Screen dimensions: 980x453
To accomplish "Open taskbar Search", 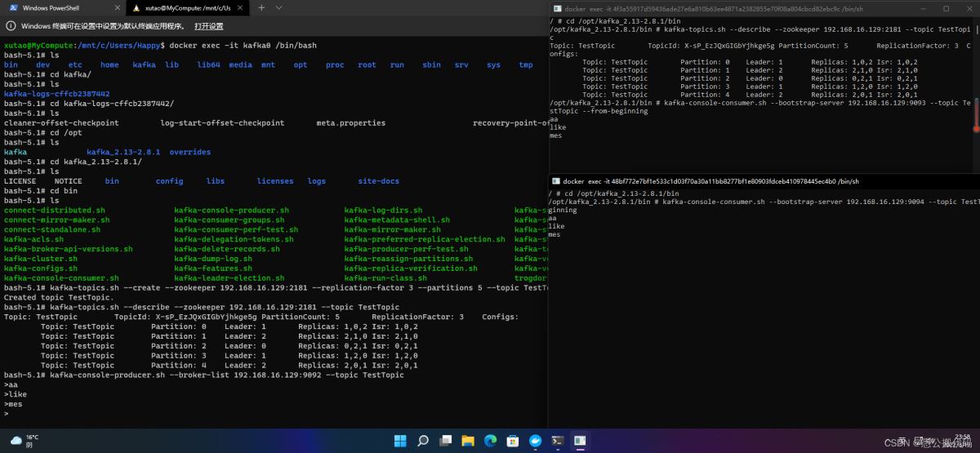I will (423, 441).
